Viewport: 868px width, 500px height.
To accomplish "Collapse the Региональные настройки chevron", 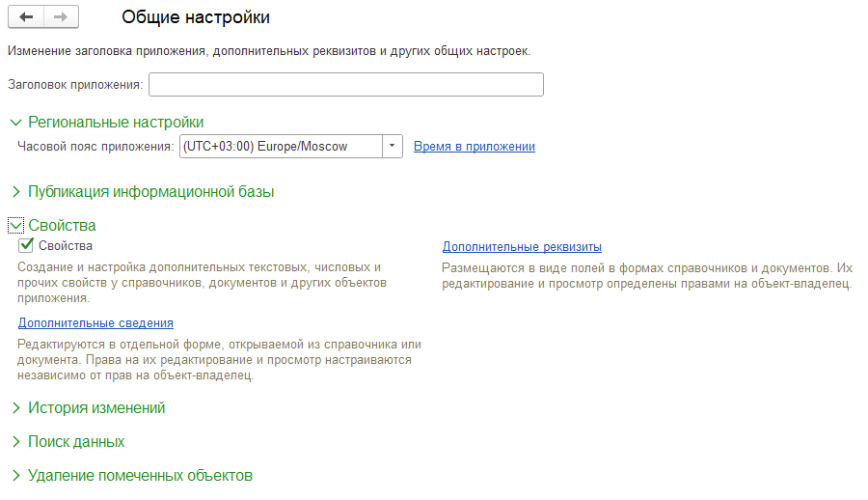I will point(15,122).
